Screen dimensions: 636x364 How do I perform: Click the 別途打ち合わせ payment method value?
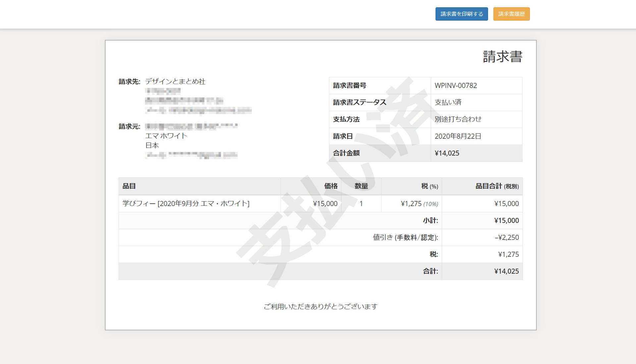pos(458,119)
